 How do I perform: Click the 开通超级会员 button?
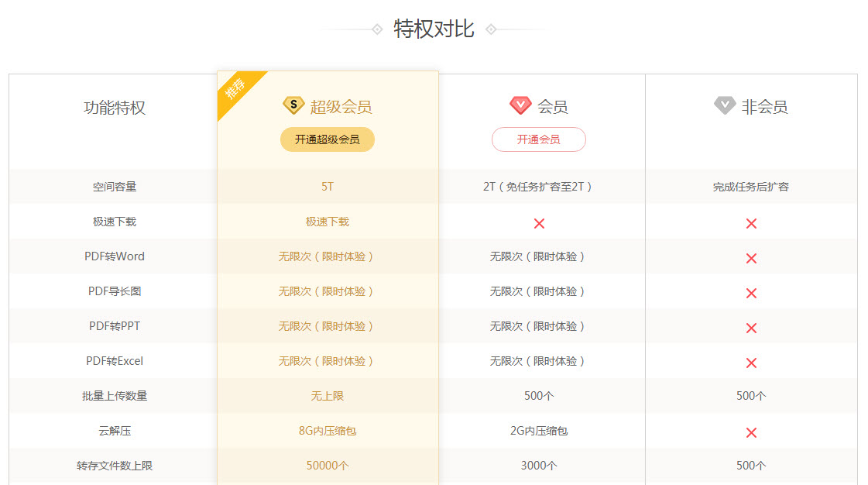327,139
